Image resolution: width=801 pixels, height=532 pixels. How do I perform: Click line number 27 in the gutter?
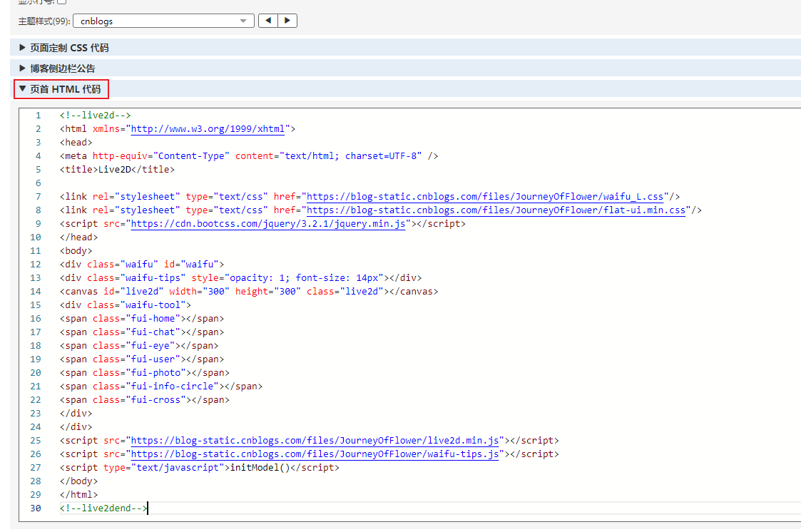tap(35, 467)
